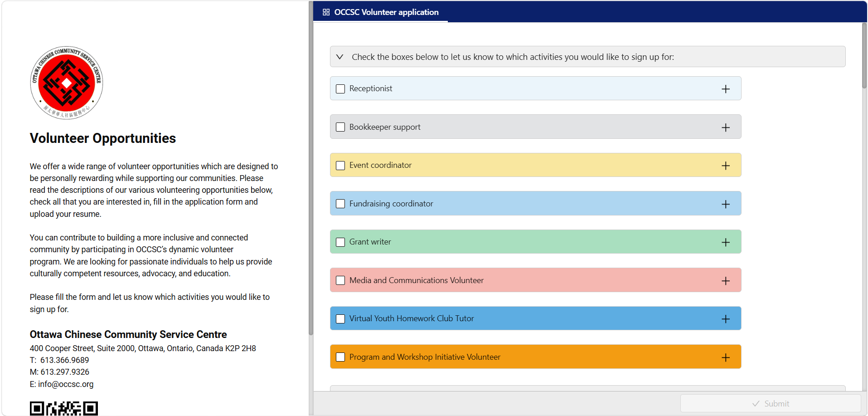The height and width of the screenshot is (416, 868).
Task: Expand Media and Communications Volunteer plus
Action: coord(726,281)
